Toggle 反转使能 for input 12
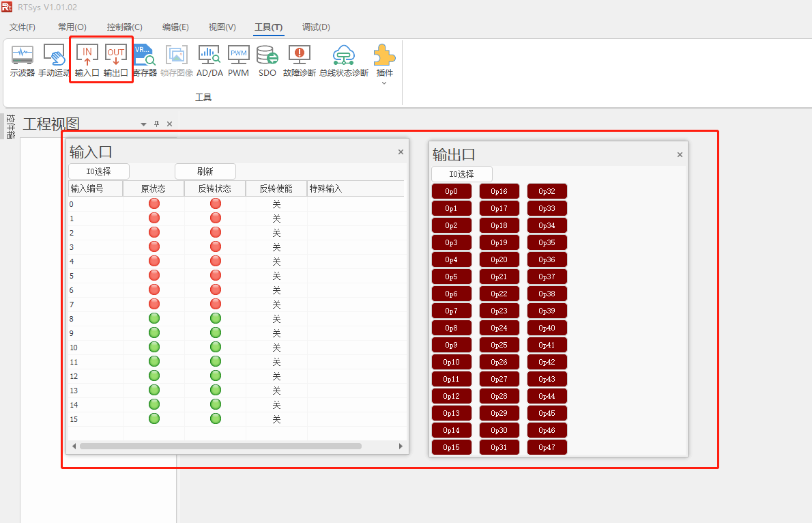 coord(276,376)
